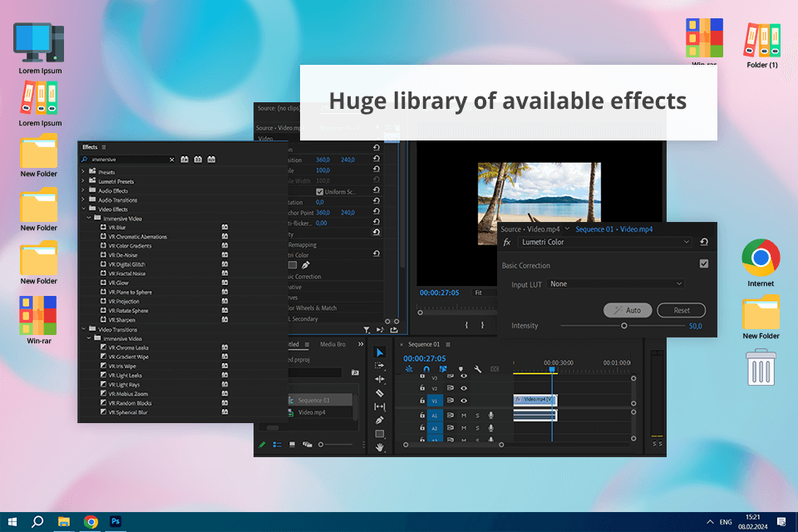Switch to the Media Browser tab

[332, 344]
